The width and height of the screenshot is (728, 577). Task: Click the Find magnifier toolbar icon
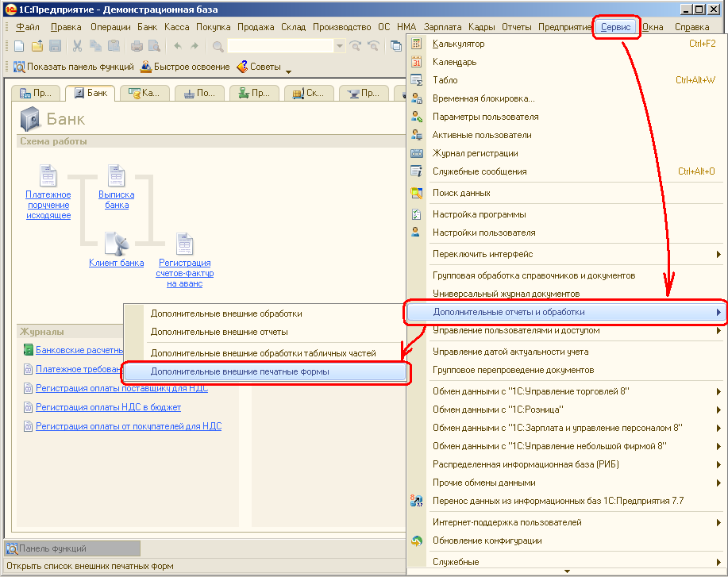(218, 45)
